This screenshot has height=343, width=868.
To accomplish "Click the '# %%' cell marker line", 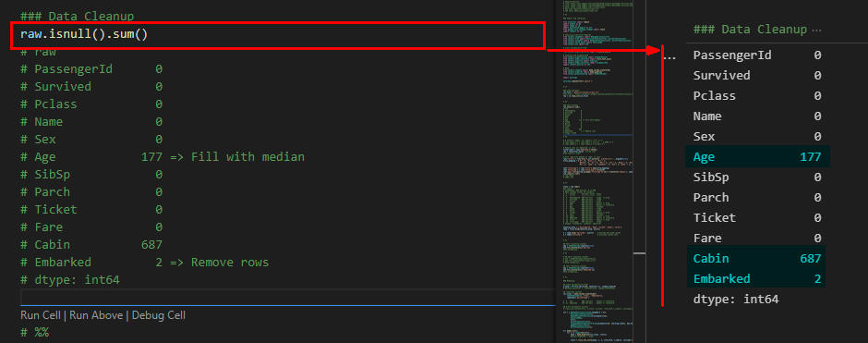I will pyautogui.click(x=35, y=333).
